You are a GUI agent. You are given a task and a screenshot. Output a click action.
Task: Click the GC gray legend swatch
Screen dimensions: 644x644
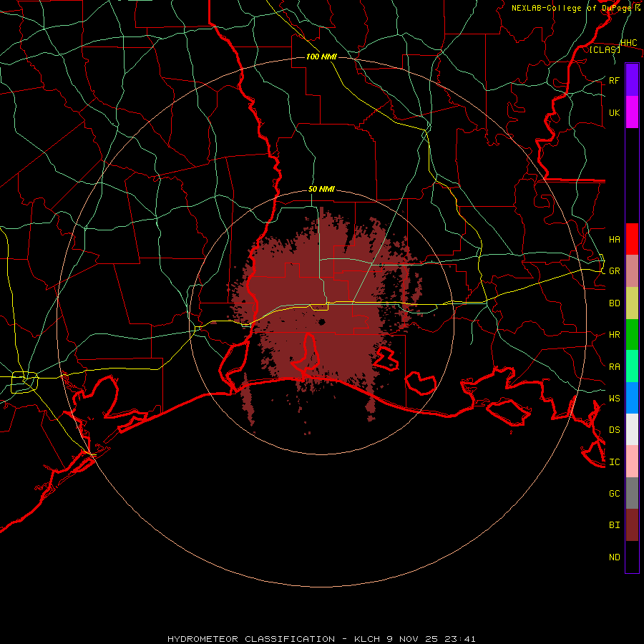pyautogui.click(x=632, y=493)
